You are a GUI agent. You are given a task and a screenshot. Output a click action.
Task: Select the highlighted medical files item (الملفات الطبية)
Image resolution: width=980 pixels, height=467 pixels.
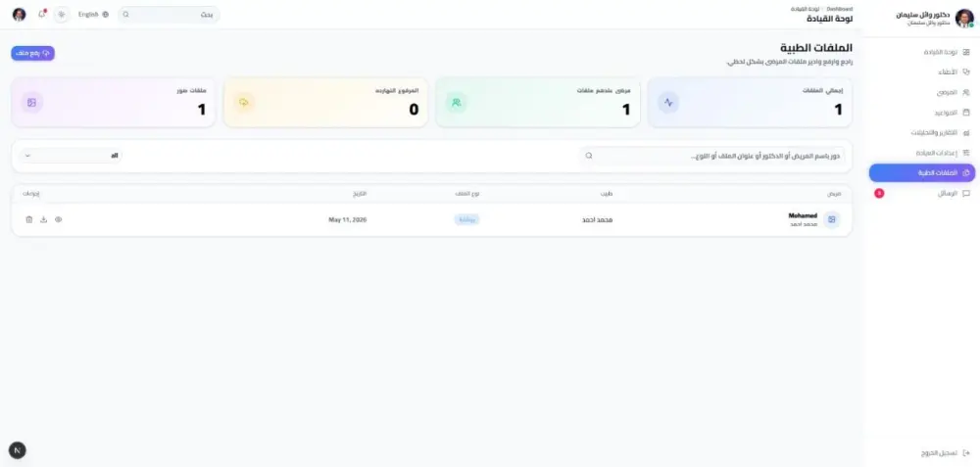(x=922, y=173)
